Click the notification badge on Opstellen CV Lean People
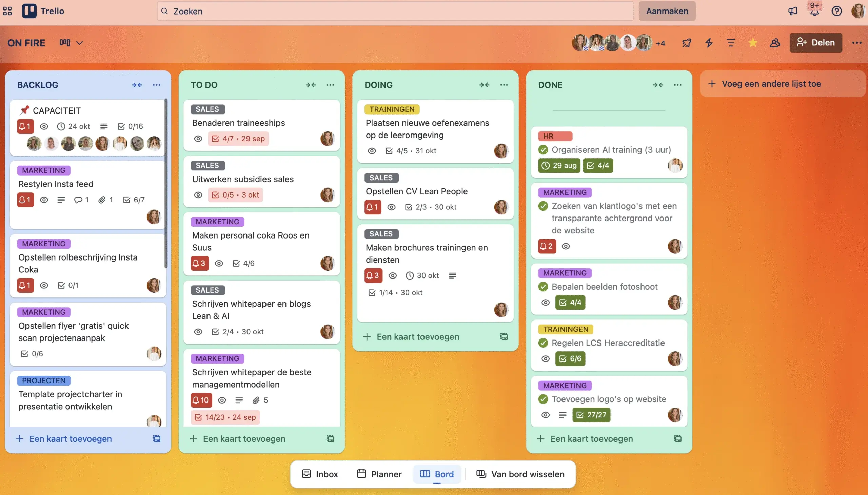This screenshot has height=495, width=868. (x=373, y=207)
